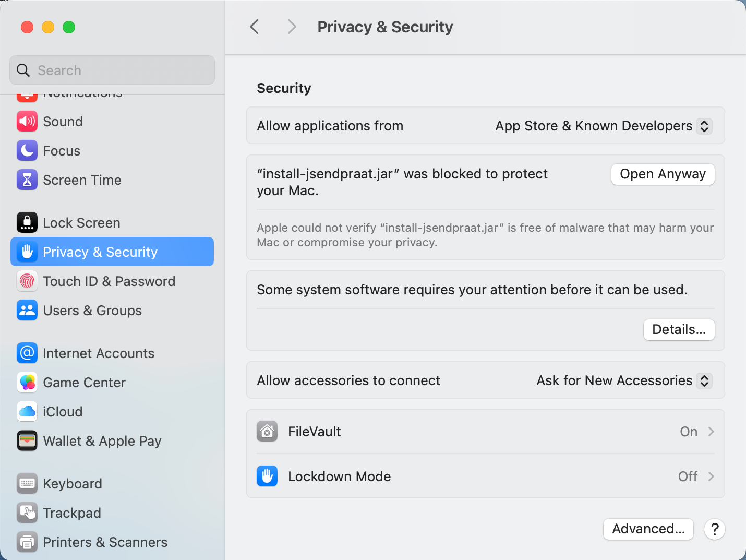Viewport: 746px width, 560px height.
Task: Open the Advanced... settings button
Action: click(x=648, y=529)
